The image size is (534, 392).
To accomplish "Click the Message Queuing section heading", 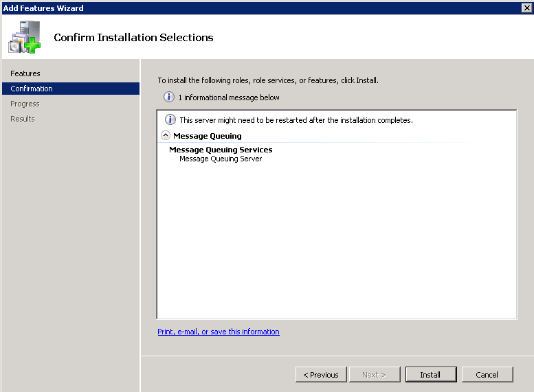I will pos(208,136).
